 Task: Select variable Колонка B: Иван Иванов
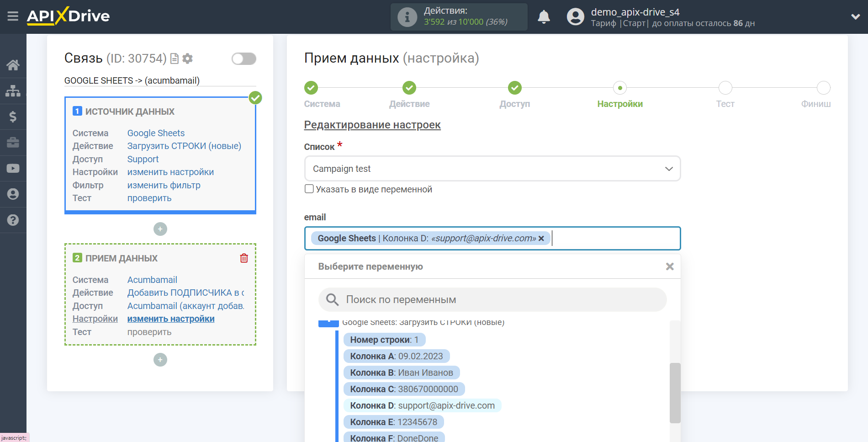[402, 373]
